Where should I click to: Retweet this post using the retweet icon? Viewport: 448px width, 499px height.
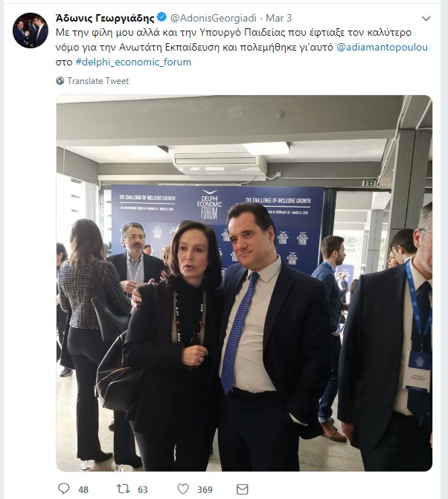(x=123, y=489)
